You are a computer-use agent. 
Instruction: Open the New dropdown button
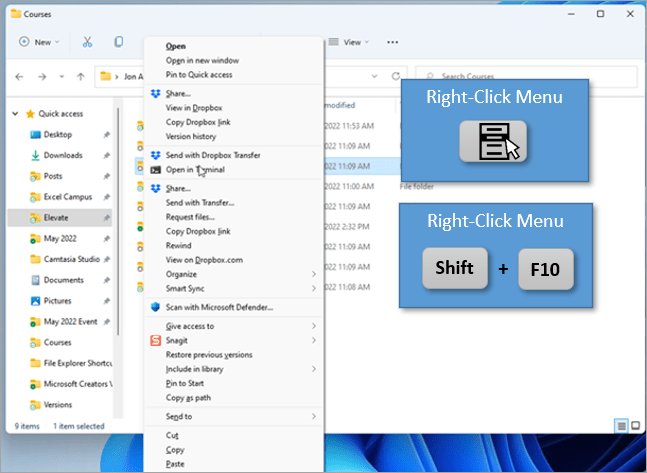click(39, 42)
